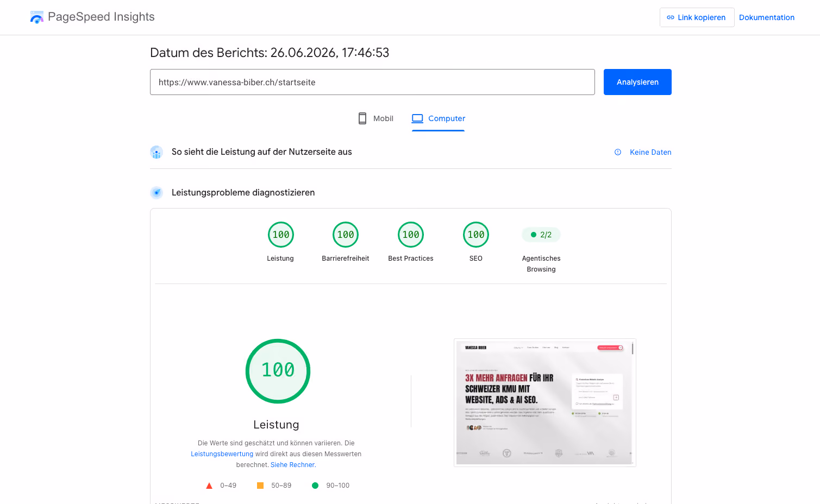
Task: Select the Computer tab
Action: (439, 118)
